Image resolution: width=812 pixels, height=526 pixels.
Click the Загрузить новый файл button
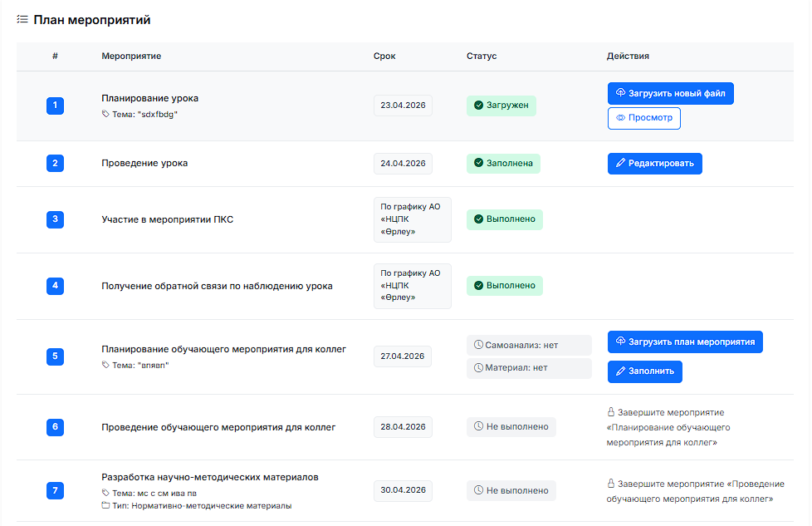[671, 93]
